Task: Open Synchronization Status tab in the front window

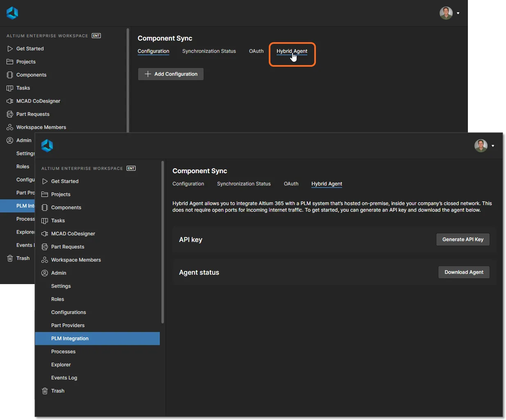Action: 244,184
